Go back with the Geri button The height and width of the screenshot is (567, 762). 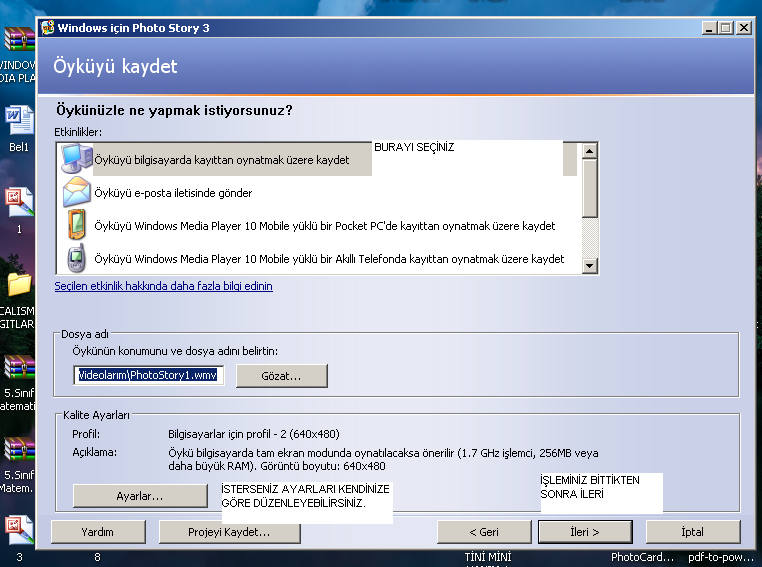[x=484, y=532]
